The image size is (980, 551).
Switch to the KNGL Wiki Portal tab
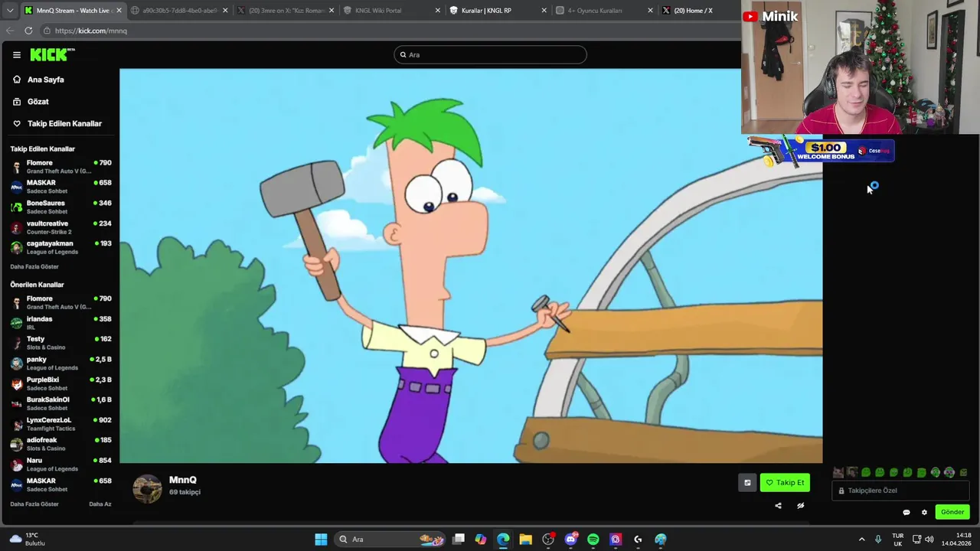pos(392,11)
